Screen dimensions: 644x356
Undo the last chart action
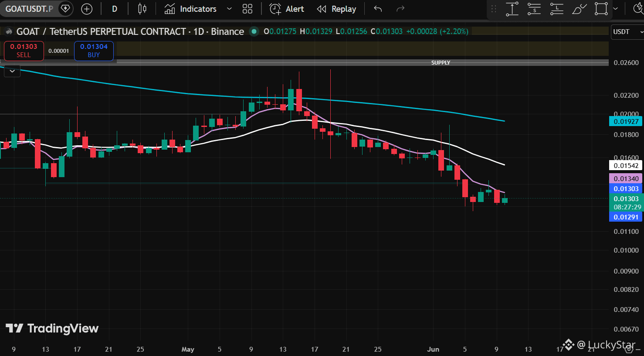(x=378, y=9)
